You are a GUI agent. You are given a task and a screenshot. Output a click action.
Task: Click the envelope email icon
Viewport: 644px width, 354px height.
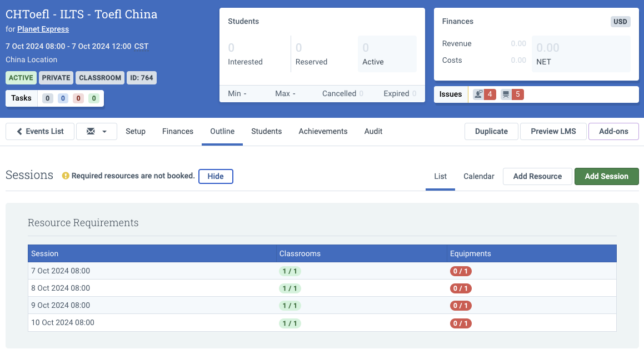point(91,131)
